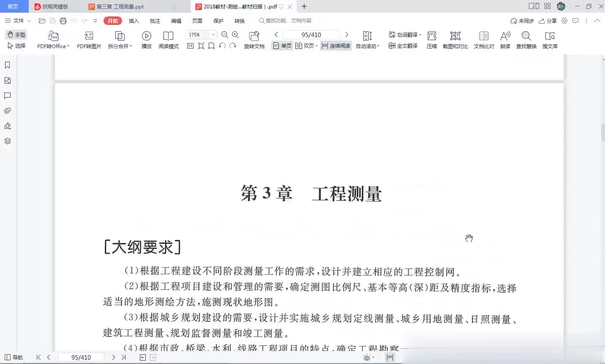Open 阅读模式 reading mode
This screenshot has height=364, width=605.
pos(168,36)
